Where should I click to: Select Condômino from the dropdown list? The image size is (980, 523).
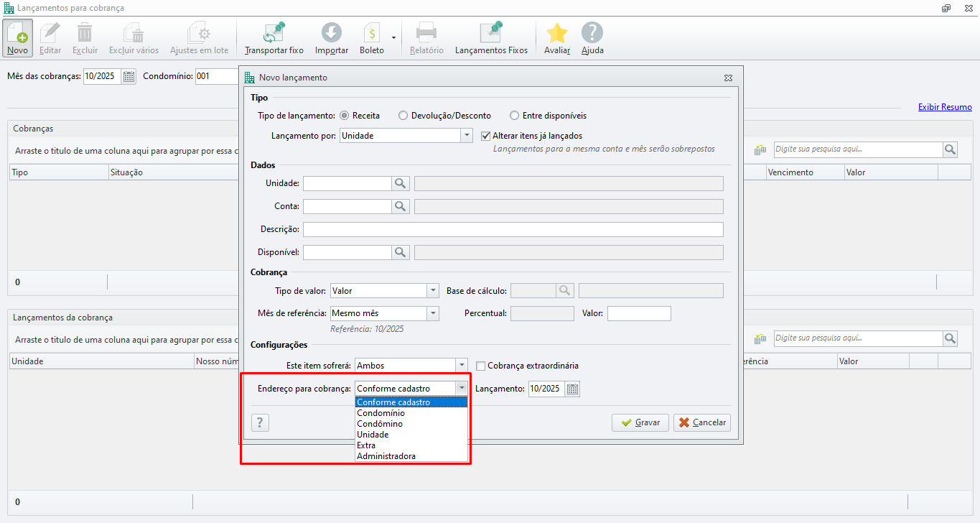[380, 424]
